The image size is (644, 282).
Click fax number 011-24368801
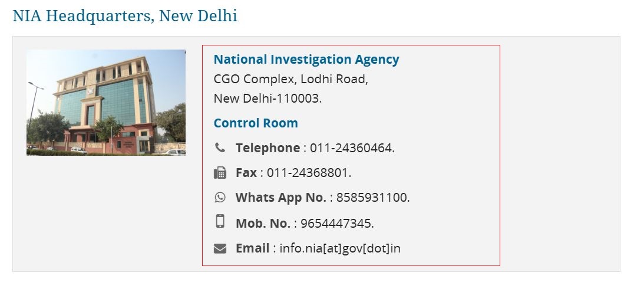(x=309, y=173)
